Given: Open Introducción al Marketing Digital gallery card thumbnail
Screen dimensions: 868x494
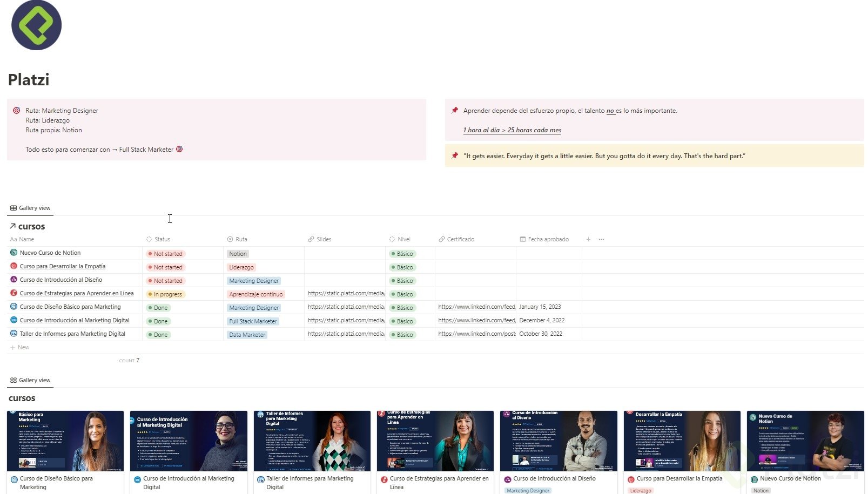Looking at the screenshot, I should click(x=189, y=441).
